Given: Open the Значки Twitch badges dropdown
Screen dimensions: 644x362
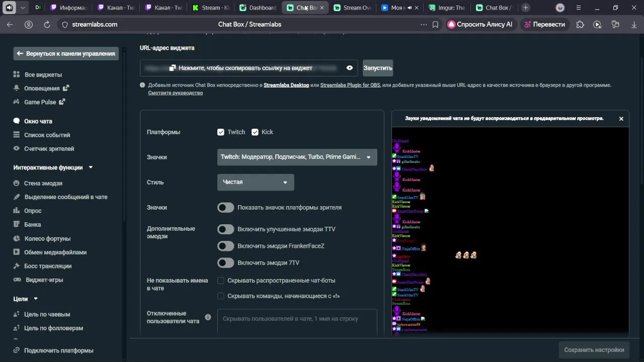Looking at the screenshot, I should click(x=297, y=157).
